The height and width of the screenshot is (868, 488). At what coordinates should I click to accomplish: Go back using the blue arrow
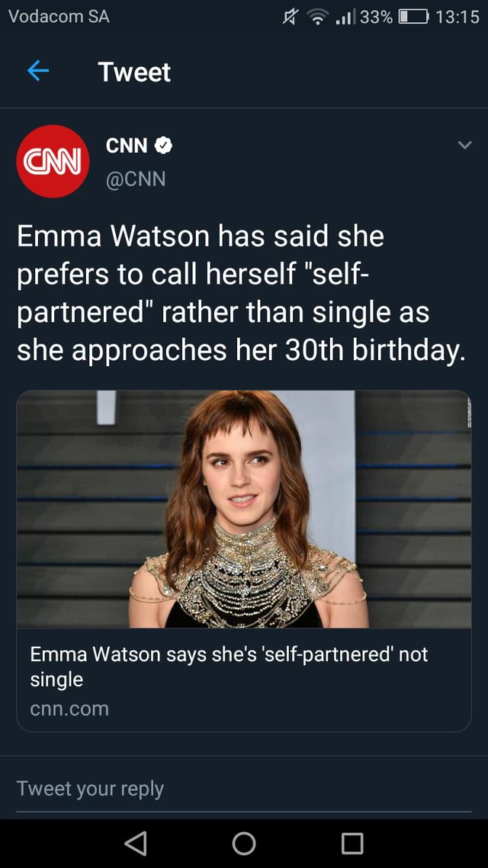tap(39, 71)
